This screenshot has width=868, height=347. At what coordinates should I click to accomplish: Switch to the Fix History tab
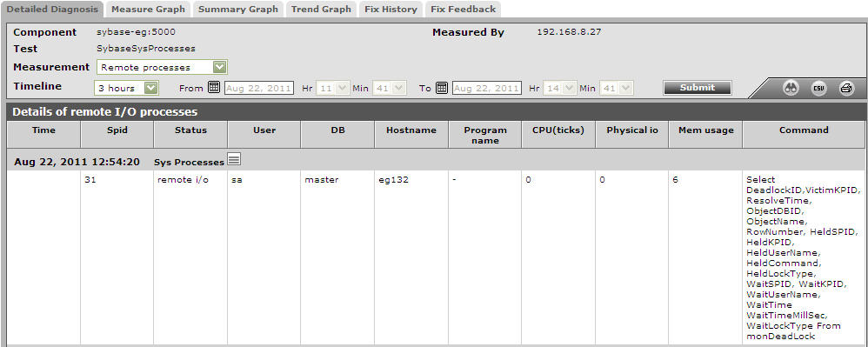[391, 10]
